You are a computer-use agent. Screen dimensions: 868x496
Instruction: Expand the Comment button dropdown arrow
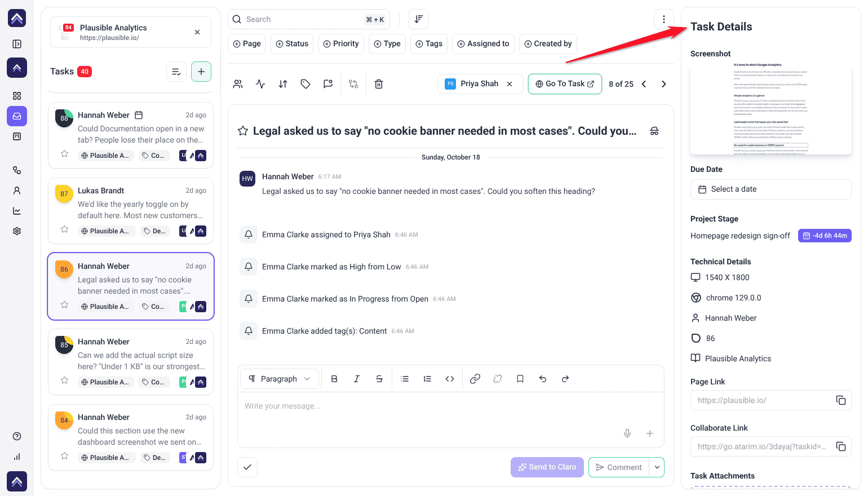(x=657, y=467)
